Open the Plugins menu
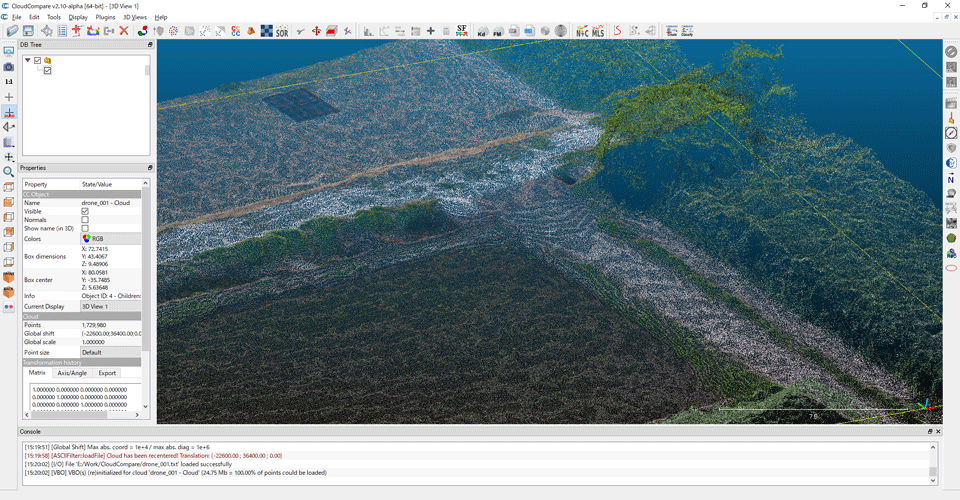 point(106,17)
